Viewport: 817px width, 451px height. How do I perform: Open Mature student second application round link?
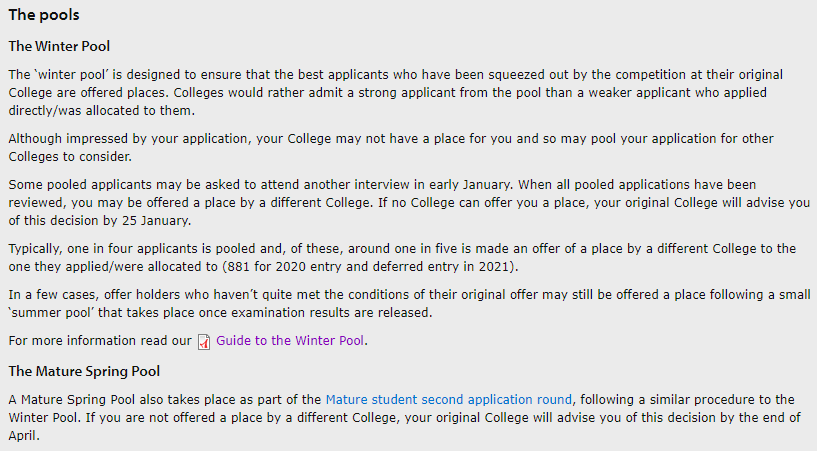449,399
